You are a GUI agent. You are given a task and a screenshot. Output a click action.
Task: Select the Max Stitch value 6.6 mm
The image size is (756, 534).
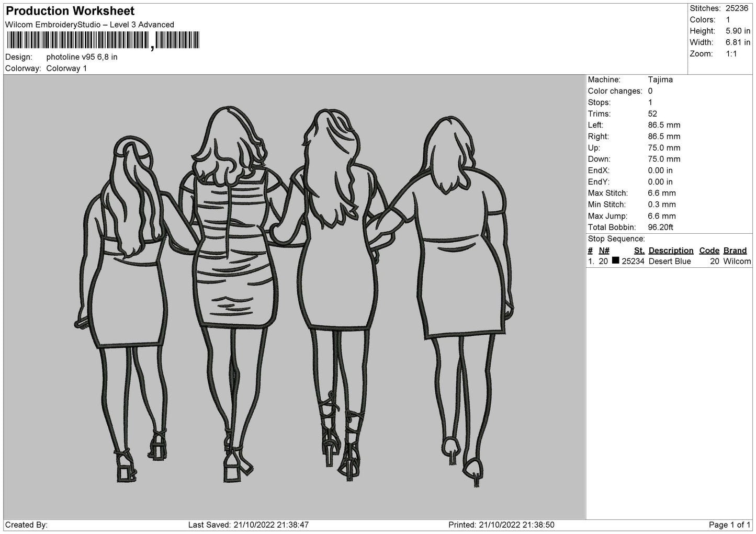point(662,193)
